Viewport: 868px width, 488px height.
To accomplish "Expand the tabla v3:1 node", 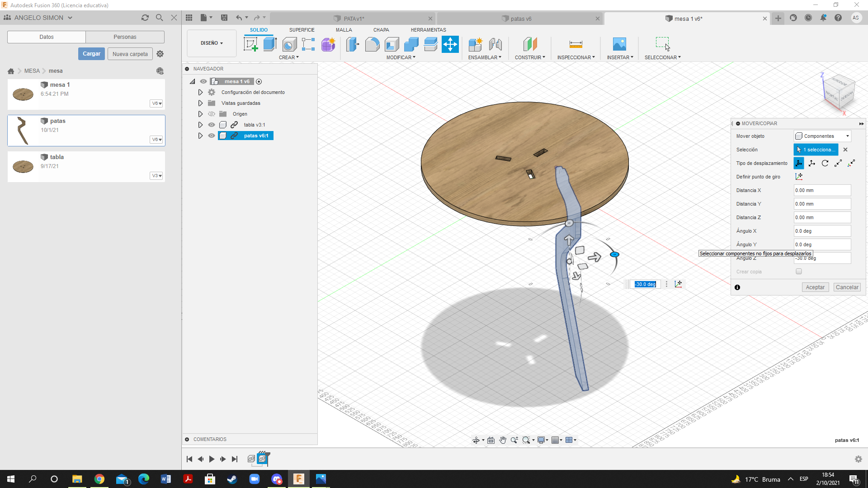I will click(200, 125).
